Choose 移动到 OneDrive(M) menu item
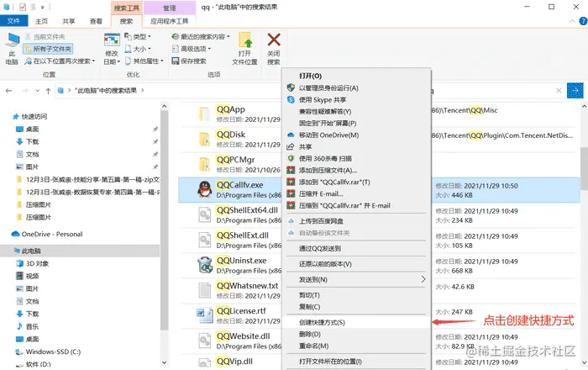Viewport: 588px width, 370px height. tap(356, 135)
